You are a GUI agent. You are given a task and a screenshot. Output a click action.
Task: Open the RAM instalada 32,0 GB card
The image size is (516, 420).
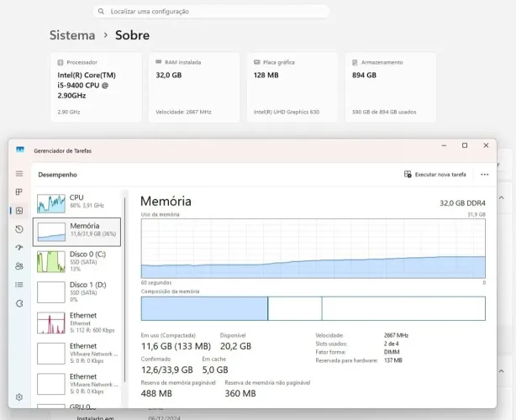194,87
